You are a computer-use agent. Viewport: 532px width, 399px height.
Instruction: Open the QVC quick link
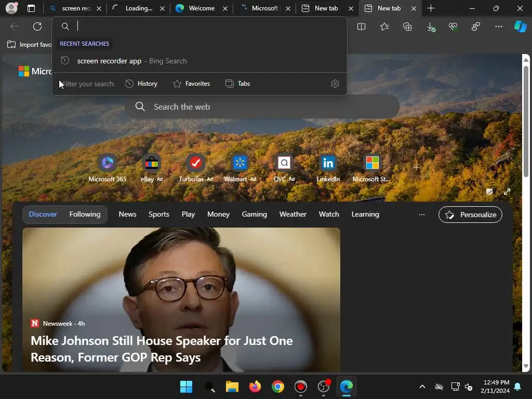(284, 168)
